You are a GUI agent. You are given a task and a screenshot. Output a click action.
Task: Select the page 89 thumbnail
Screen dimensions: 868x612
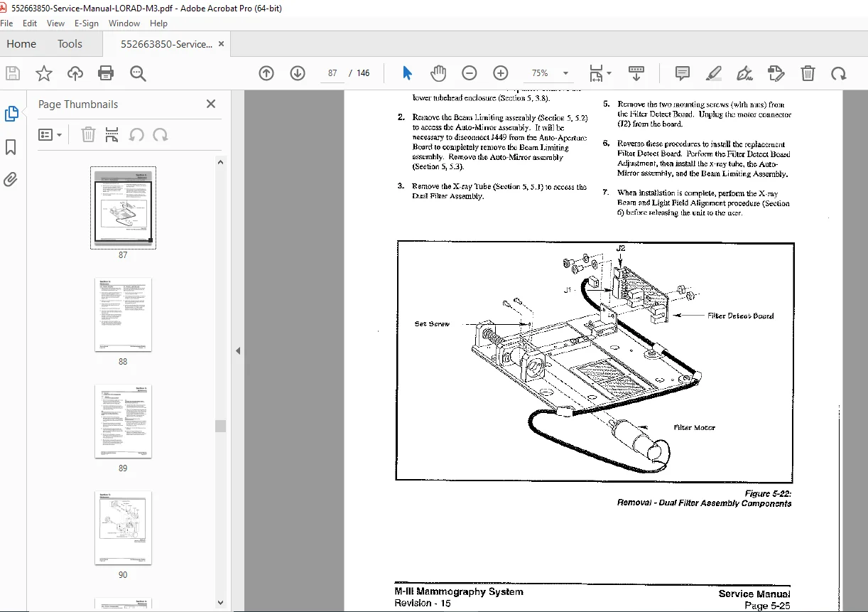coord(123,421)
